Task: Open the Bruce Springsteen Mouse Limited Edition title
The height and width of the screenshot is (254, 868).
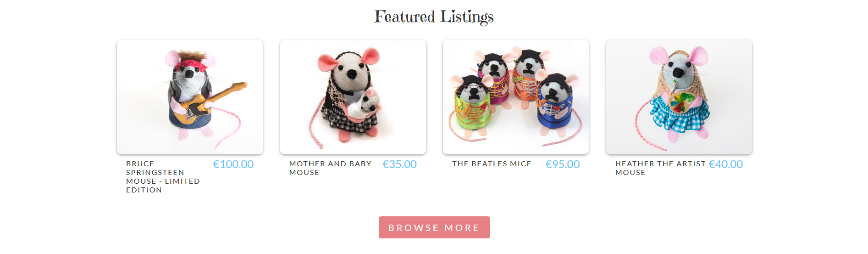Action: [163, 177]
